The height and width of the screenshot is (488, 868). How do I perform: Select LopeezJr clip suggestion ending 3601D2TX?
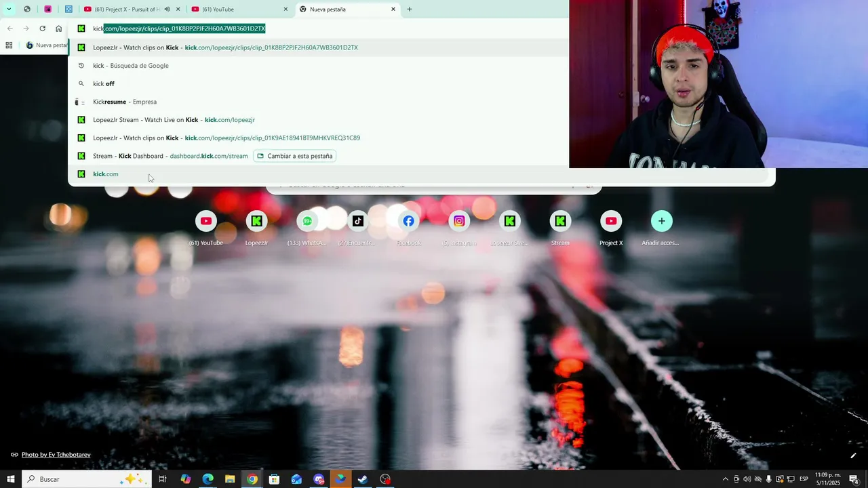(319, 47)
